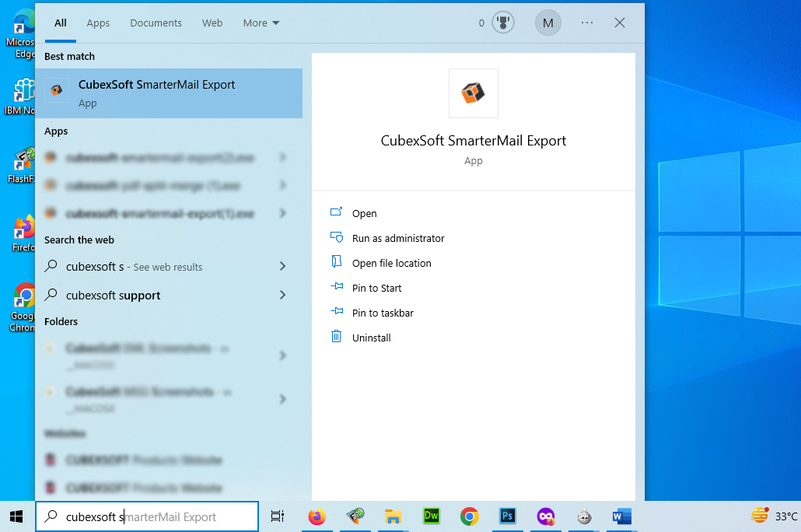Viewport: 801px width, 532px height.
Task: Open the More filter dropdown
Action: point(261,23)
